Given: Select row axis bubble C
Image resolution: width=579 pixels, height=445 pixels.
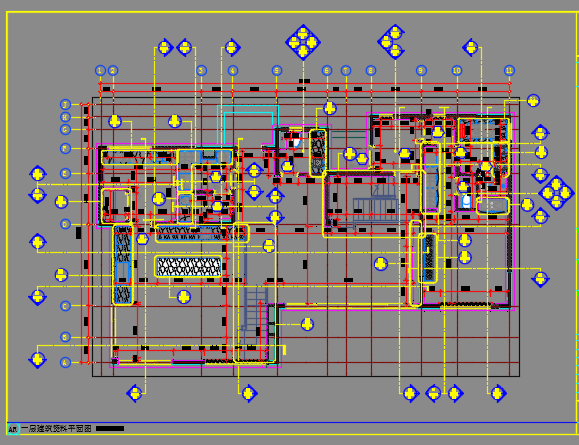Looking at the screenshot, I should coord(65,306).
